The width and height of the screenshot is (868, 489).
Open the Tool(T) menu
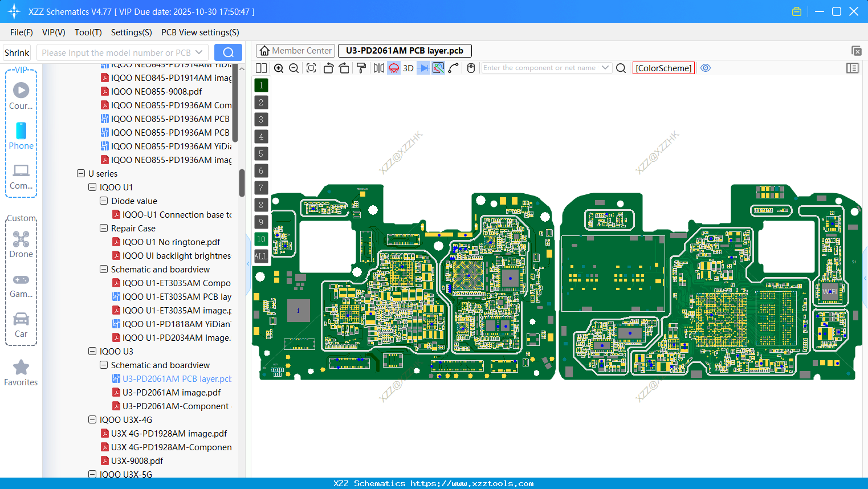(x=88, y=32)
